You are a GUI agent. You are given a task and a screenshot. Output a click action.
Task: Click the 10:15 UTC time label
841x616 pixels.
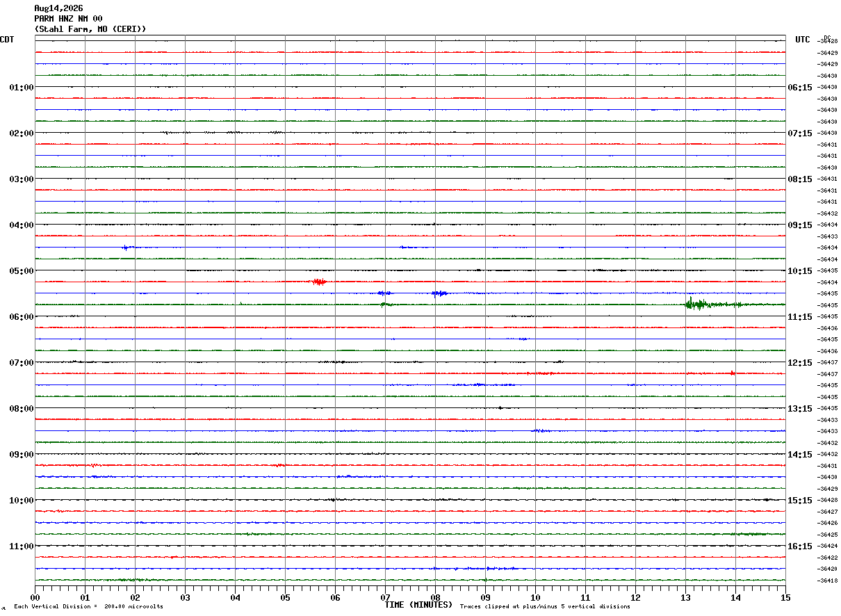[x=799, y=270]
